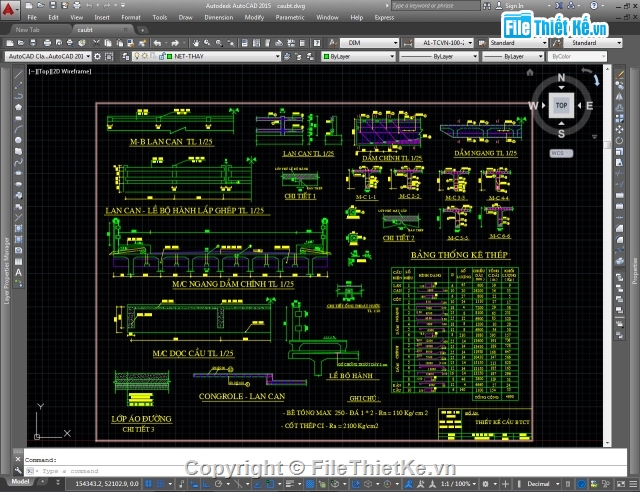Open the File menu
This screenshot has height=492, width=640.
(32, 18)
